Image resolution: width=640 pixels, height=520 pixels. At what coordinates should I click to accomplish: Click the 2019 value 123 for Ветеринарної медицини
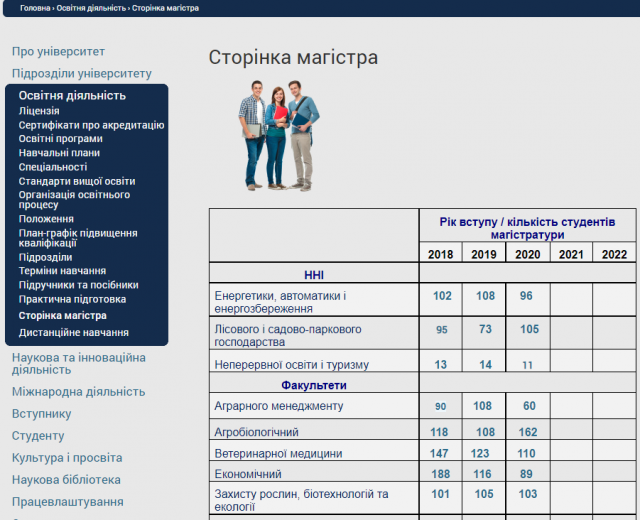(480, 453)
